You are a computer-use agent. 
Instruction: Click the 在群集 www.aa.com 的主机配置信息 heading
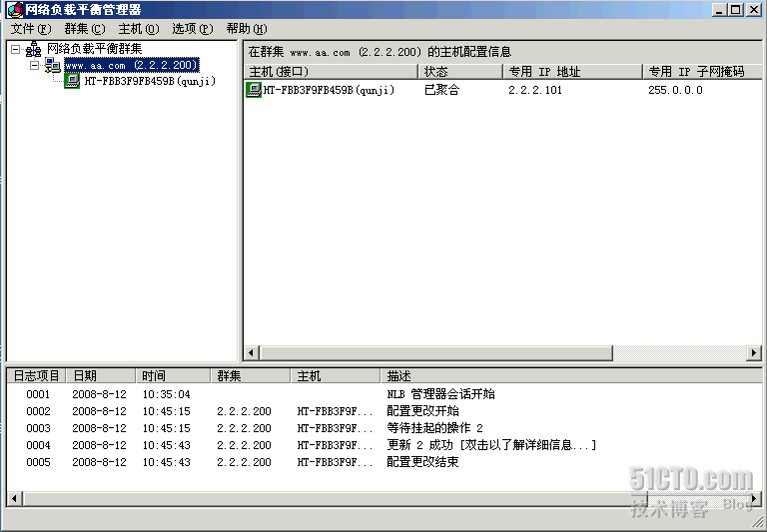pos(380,51)
